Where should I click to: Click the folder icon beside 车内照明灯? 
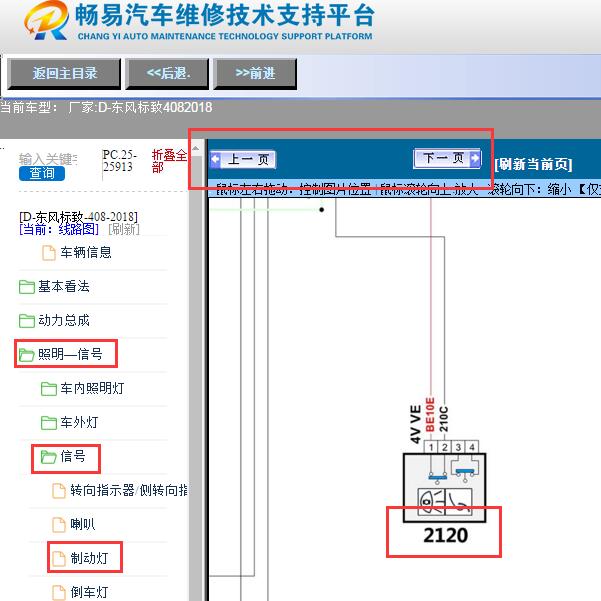point(49,389)
